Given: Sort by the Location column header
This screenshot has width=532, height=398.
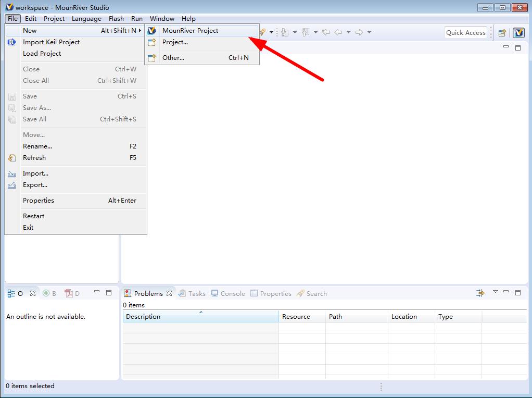Looking at the screenshot, I should point(411,317).
